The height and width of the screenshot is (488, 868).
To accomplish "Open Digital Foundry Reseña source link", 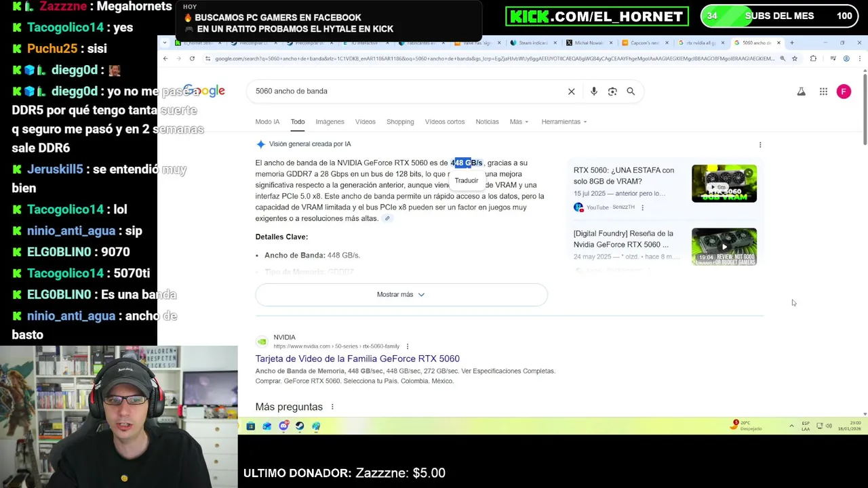I will [623, 239].
